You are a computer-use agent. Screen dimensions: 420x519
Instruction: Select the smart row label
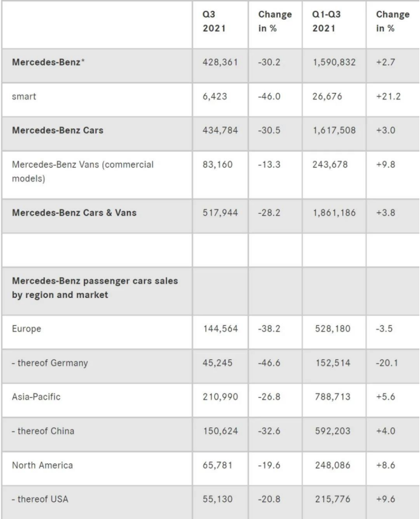(x=22, y=96)
